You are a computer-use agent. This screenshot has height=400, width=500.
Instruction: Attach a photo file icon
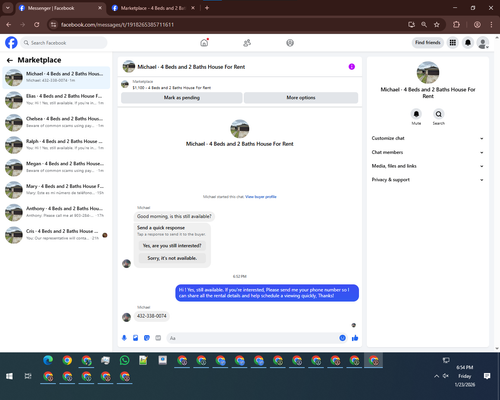point(135,338)
